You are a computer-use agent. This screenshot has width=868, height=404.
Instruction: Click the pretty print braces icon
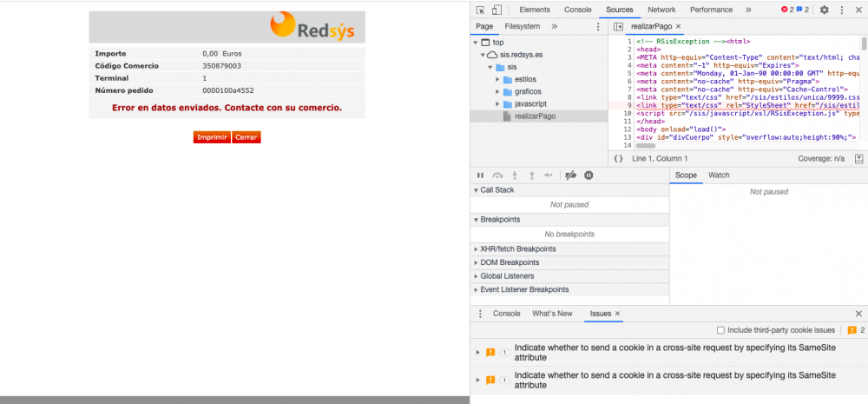[x=618, y=158]
